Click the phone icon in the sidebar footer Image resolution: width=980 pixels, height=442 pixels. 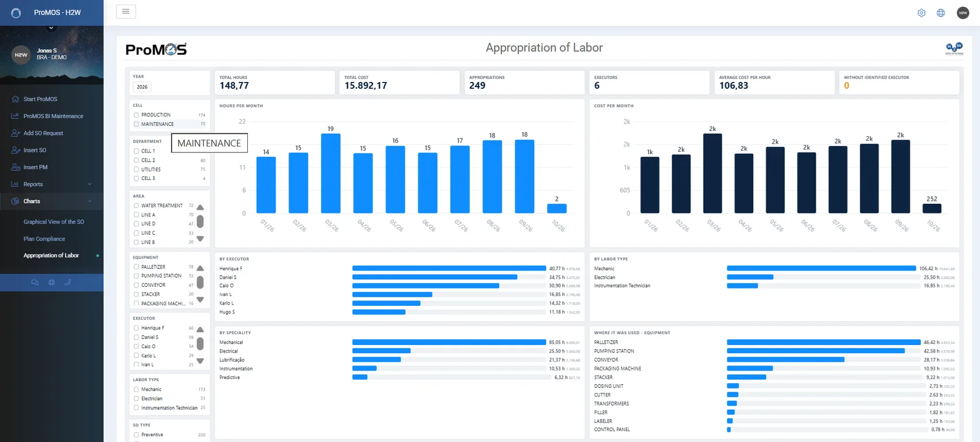point(67,282)
